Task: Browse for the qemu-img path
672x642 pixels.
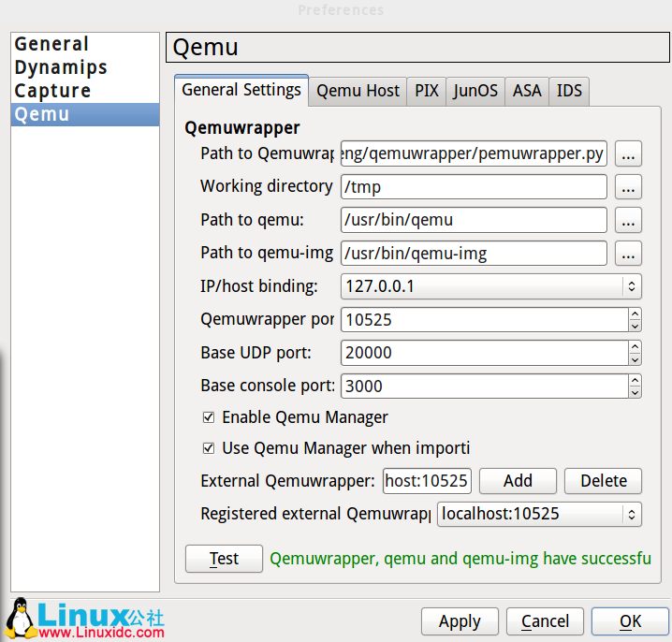Action: [628, 254]
